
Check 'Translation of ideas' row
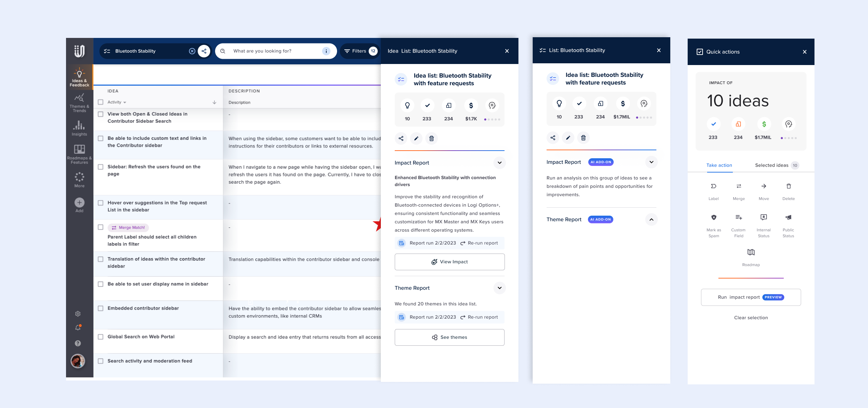click(101, 259)
